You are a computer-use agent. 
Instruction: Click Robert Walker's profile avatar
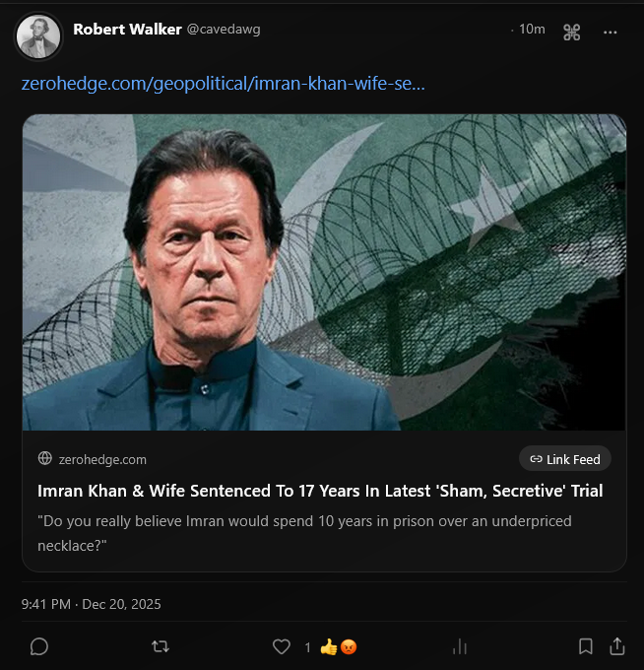(x=38, y=35)
